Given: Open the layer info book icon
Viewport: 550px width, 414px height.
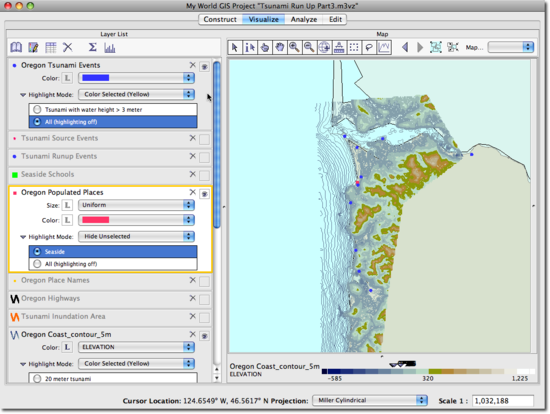Looking at the screenshot, I should (16, 47).
